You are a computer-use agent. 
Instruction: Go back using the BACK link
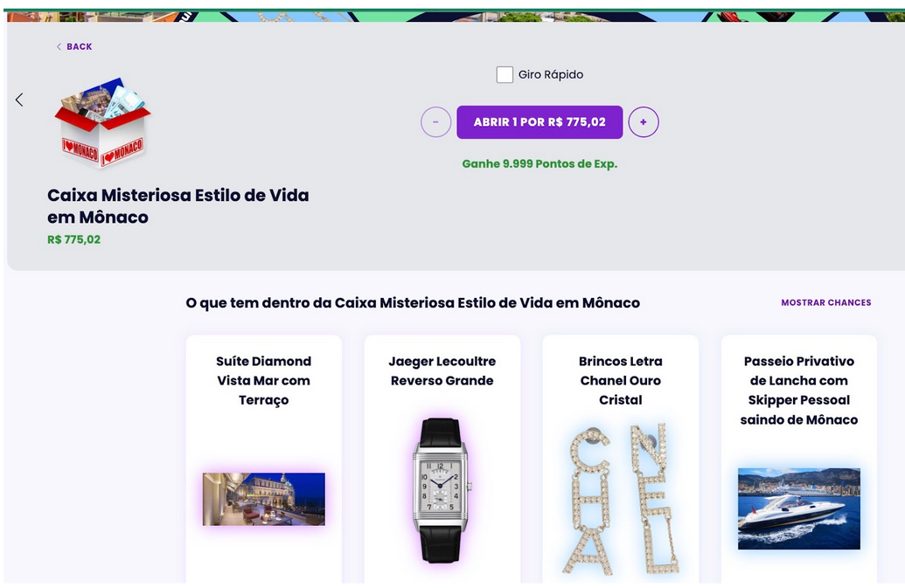click(74, 46)
